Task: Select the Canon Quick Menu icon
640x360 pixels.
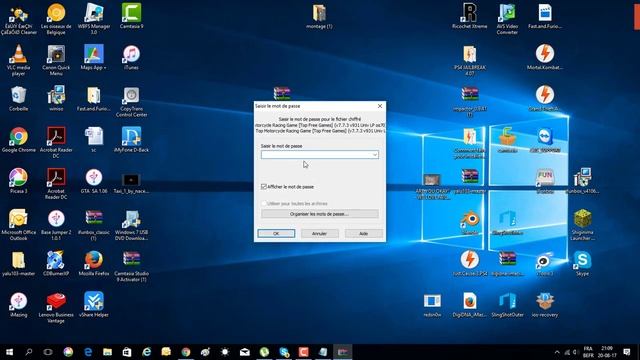Action: [56, 60]
